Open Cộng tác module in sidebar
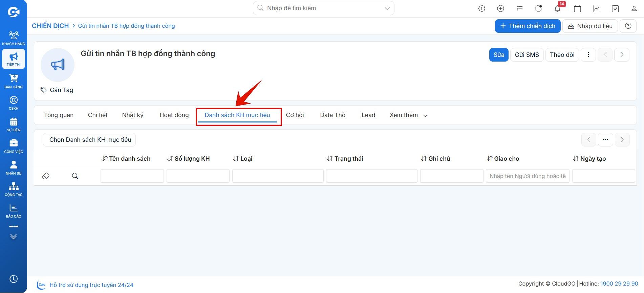Viewport: 644px width, 293px height. point(14,189)
